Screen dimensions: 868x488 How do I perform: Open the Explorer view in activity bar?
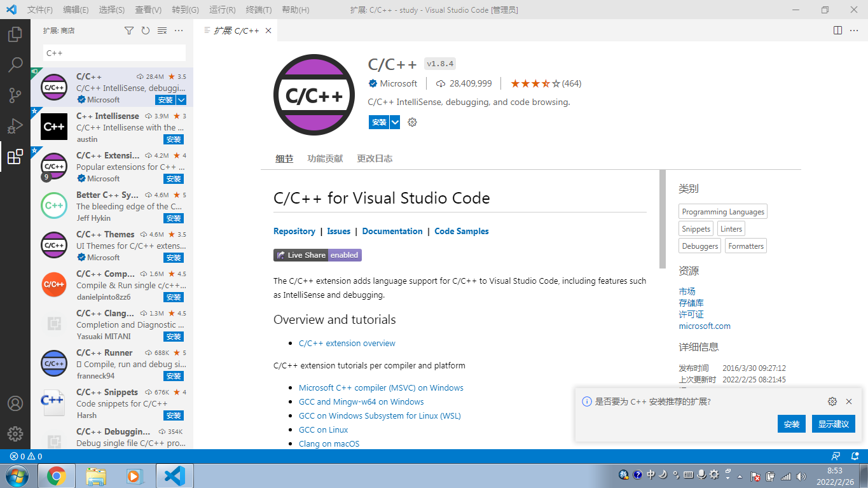coord(15,35)
